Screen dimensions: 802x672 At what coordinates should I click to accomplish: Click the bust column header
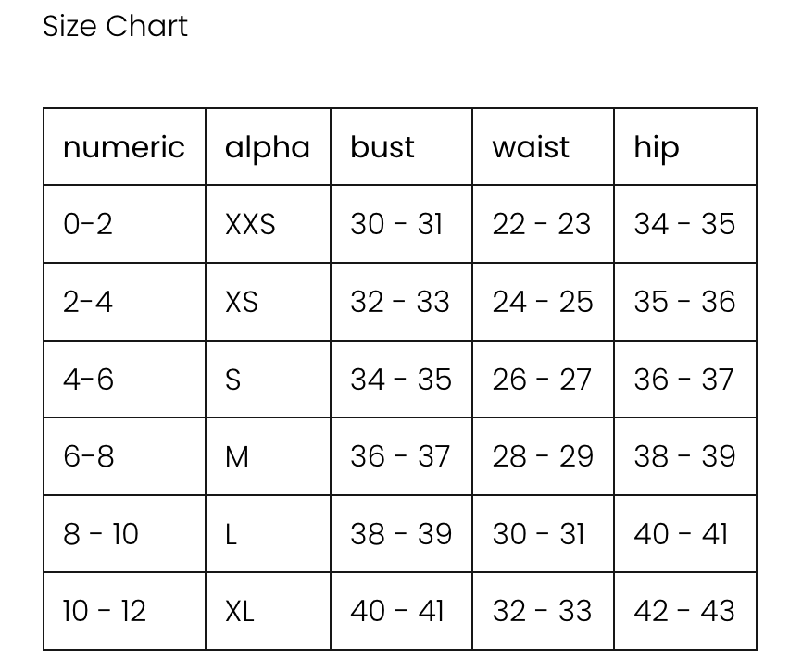pos(382,147)
